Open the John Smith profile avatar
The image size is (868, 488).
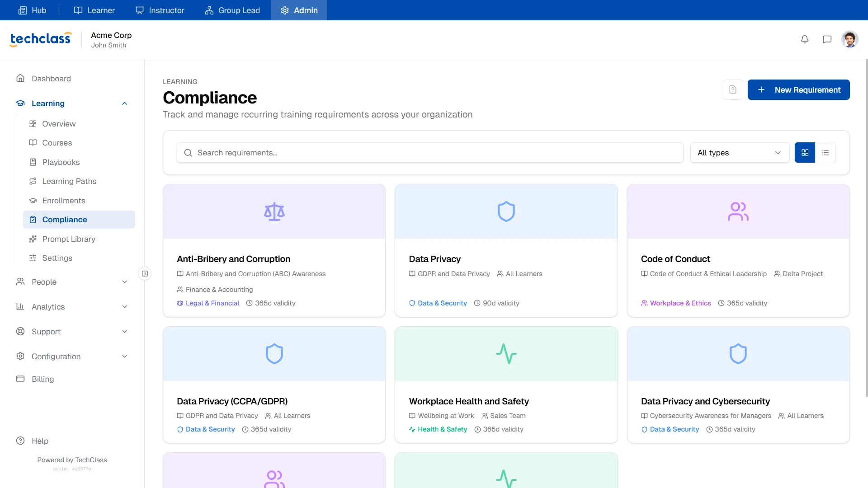click(x=850, y=39)
